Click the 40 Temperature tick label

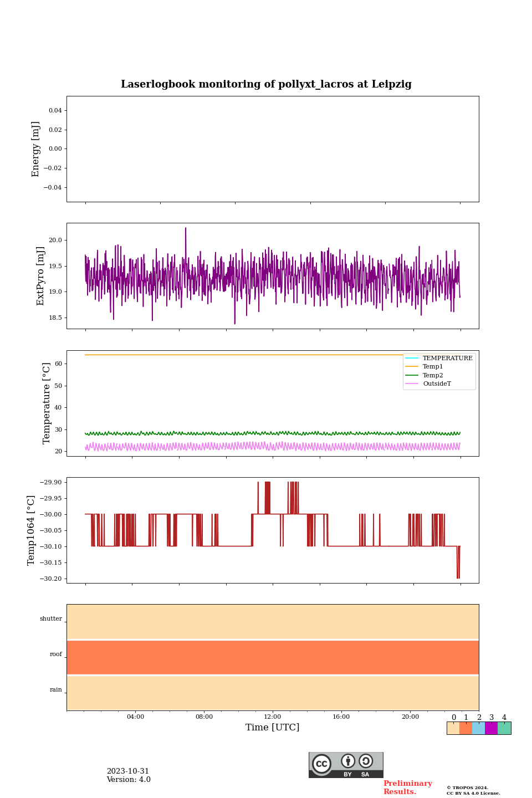click(58, 407)
